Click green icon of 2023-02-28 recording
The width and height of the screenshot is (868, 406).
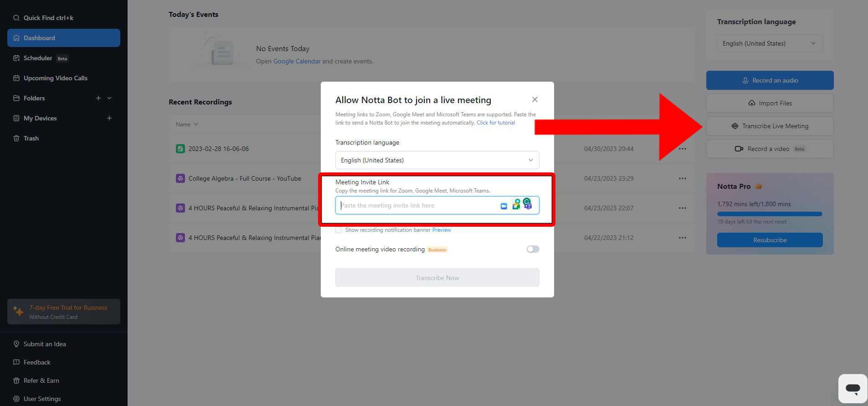[180, 149]
